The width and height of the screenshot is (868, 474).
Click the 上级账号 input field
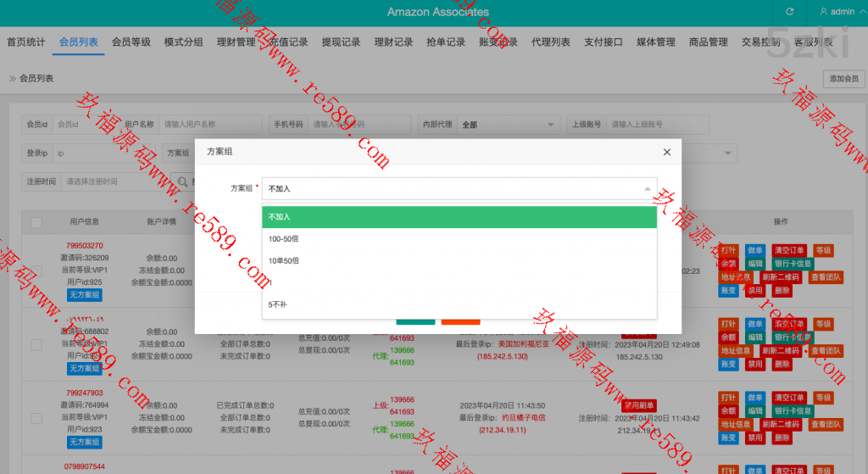point(657,125)
